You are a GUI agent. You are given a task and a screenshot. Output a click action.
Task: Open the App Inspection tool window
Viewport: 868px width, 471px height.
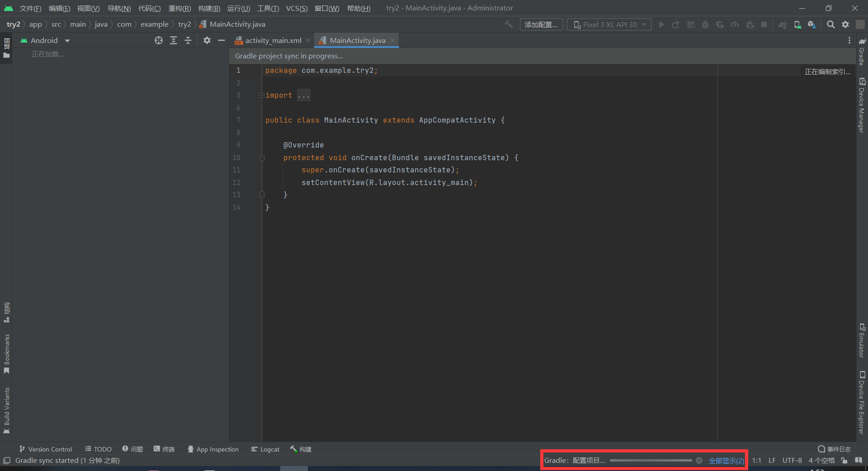click(x=213, y=449)
